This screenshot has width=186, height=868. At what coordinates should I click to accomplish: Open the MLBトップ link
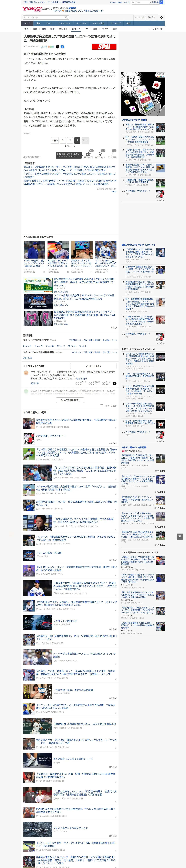click(77, 352)
